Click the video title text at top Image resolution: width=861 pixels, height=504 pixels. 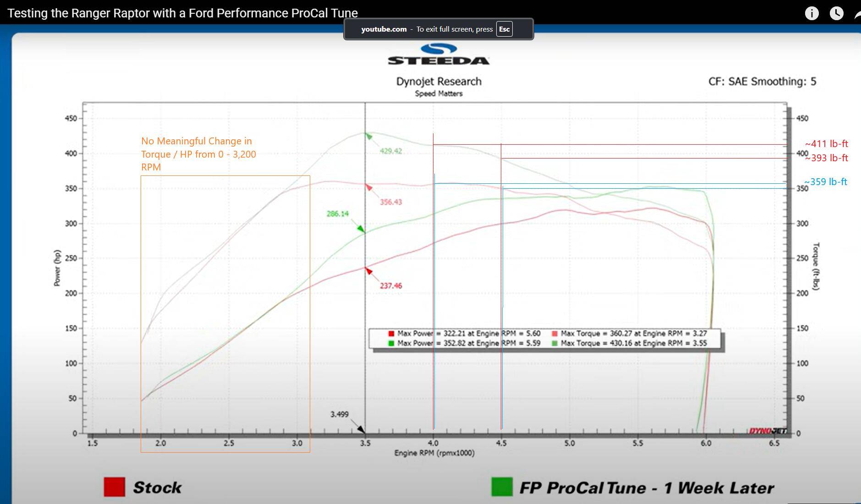182,13
